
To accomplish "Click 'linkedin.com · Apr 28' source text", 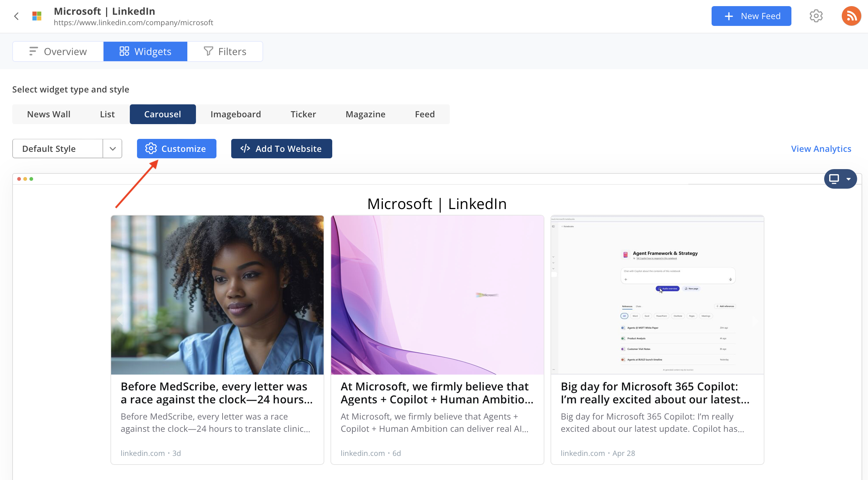I will coord(598,453).
